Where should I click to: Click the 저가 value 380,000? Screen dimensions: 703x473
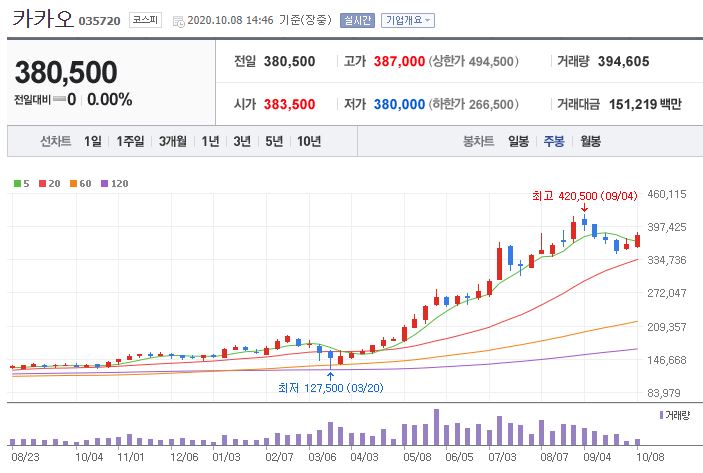(399, 104)
